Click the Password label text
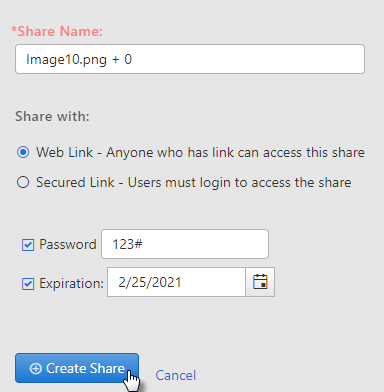 (x=68, y=244)
